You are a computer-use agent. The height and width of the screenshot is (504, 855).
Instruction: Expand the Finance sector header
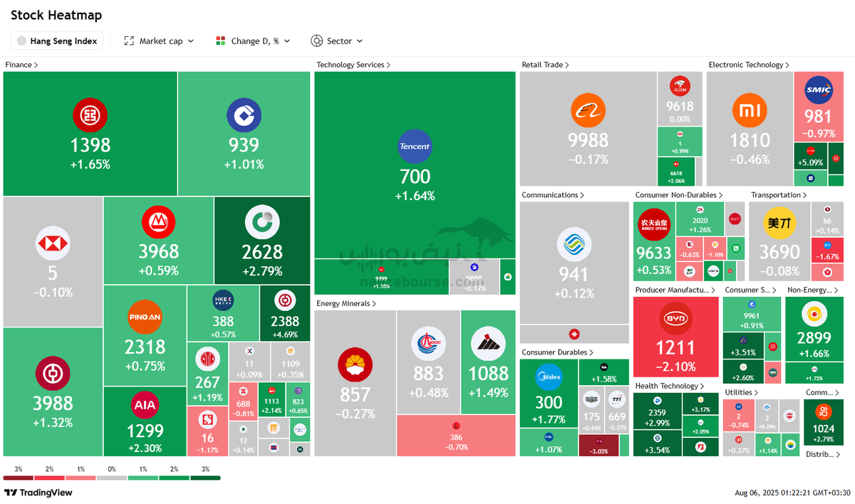click(21, 65)
